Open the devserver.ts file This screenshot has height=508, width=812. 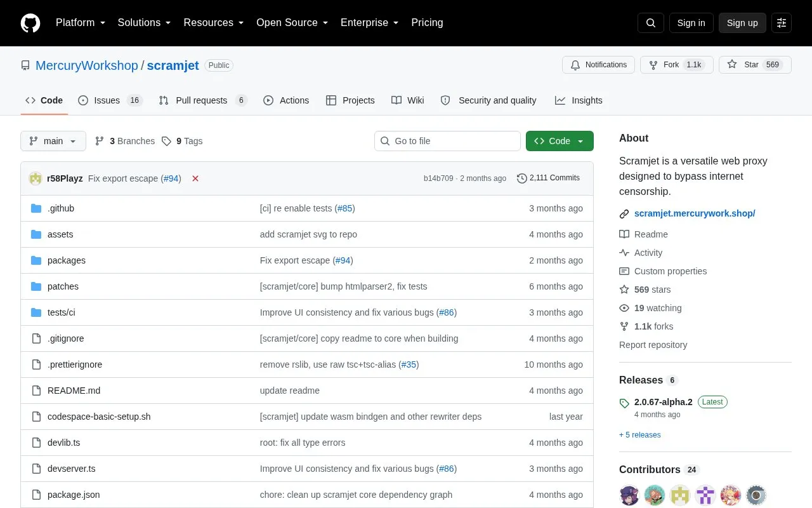pyautogui.click(x=72, y=469)
